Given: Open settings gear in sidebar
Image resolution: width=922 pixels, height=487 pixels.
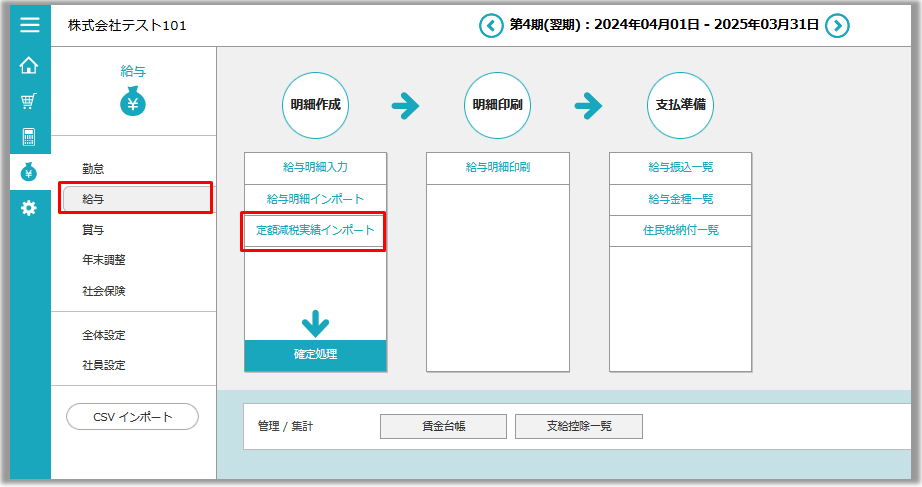Looking at the screenshot, I should click(30, 208).
